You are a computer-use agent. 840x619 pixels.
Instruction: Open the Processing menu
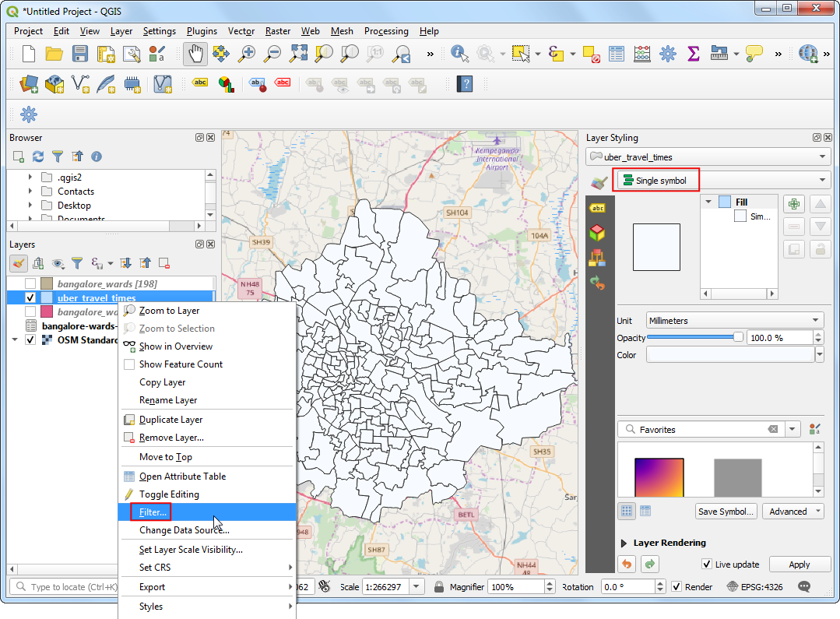386,31
